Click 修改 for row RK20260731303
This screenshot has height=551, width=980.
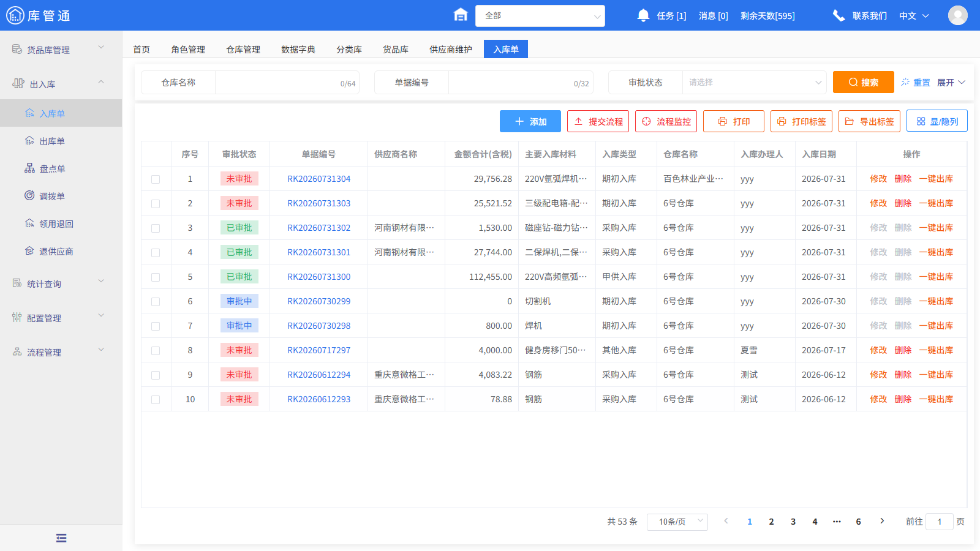pyautogui.click(x=878, y=203)
